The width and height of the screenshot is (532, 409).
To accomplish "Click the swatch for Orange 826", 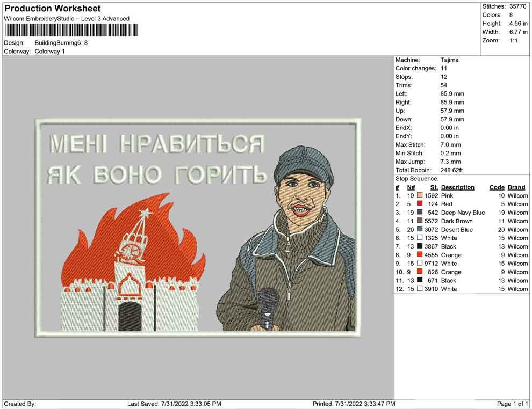I will (420, 272).
